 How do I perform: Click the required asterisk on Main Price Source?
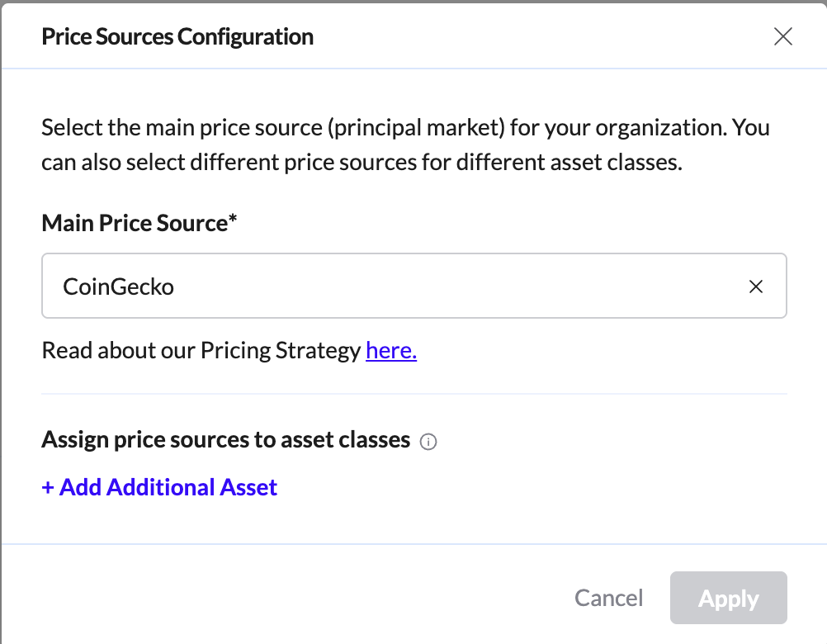coord(233,221)
